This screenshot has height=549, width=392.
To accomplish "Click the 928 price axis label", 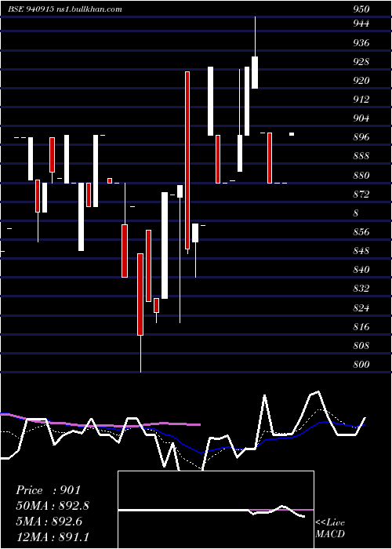I will (361, 62).
